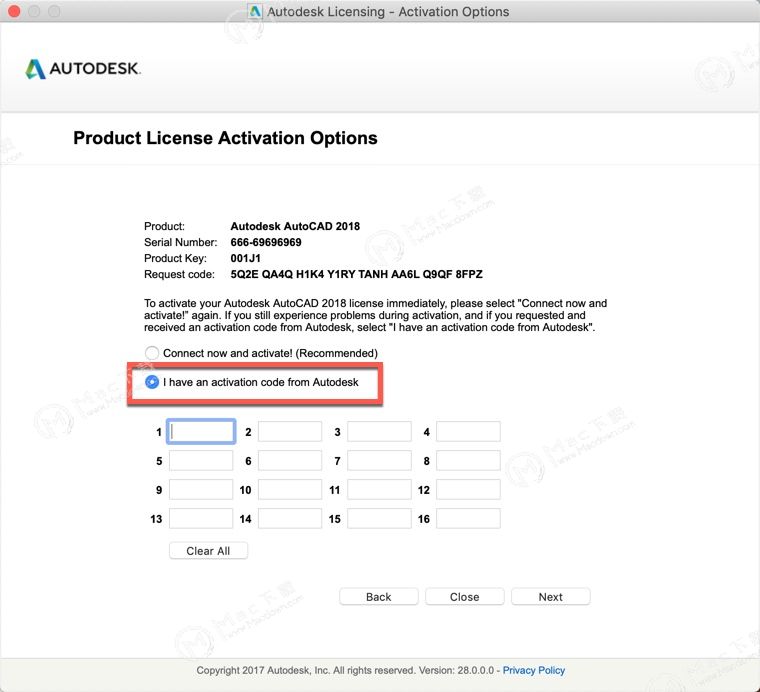Click activation code field 7

(x=380, y=461)
